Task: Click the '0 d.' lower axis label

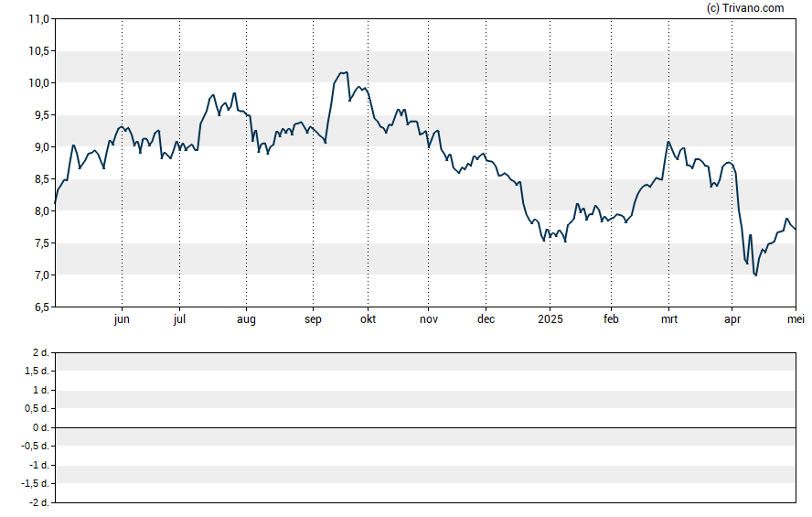Action: tap(41, 427)
